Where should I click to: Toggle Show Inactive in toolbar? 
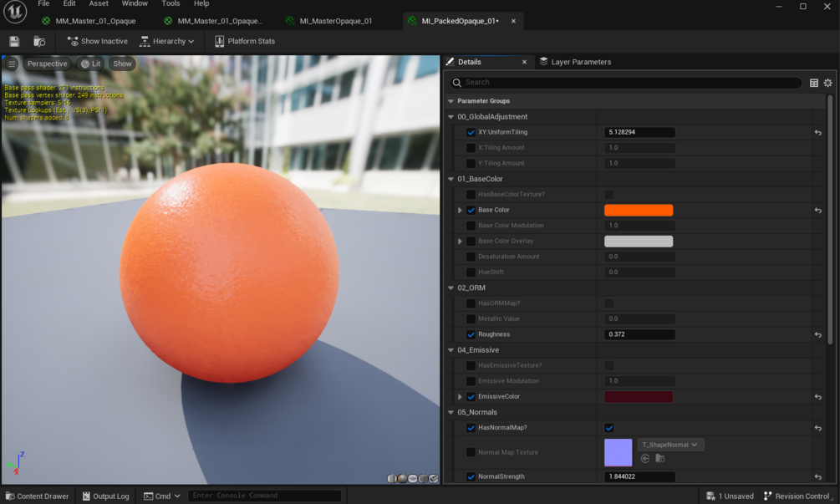point(98,41)
